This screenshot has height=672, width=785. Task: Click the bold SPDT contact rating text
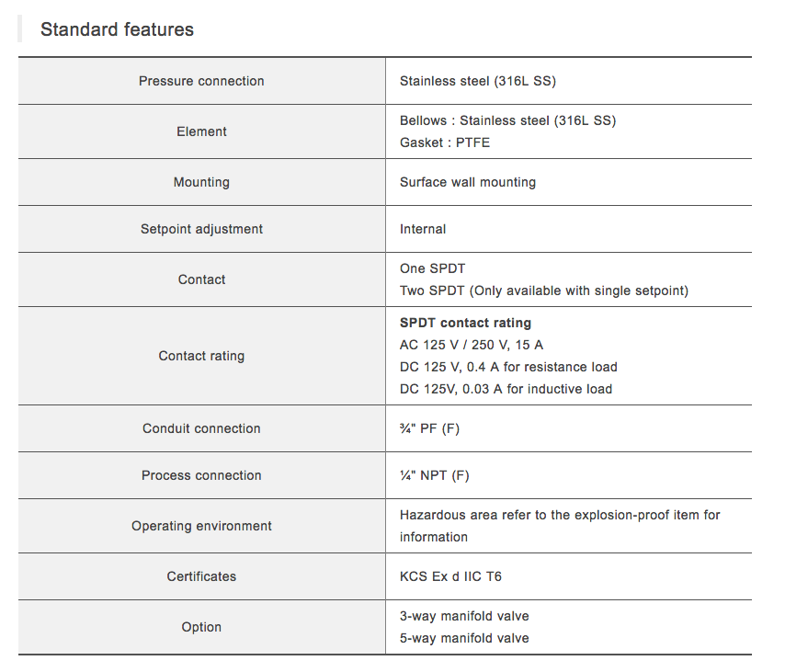tap(465, 323)
